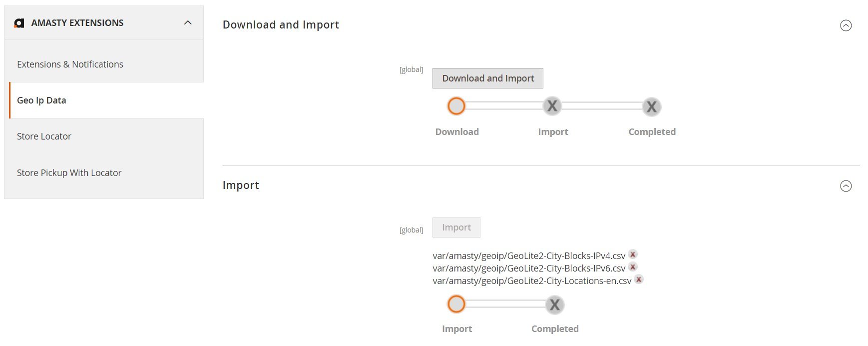
Task: Click the Completed step X icon in Download and Import
Action: pos(651,106)
